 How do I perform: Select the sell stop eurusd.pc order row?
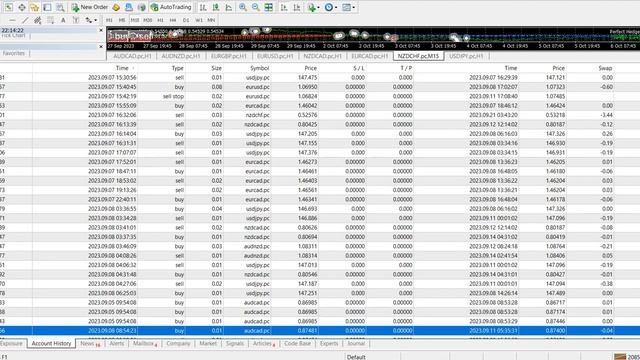tap(320, 96)
